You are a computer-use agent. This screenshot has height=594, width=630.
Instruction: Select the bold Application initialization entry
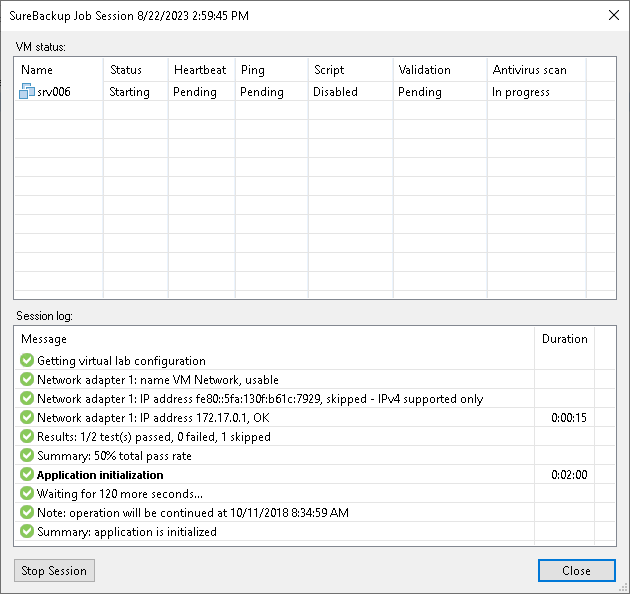[x=100, y=475]
